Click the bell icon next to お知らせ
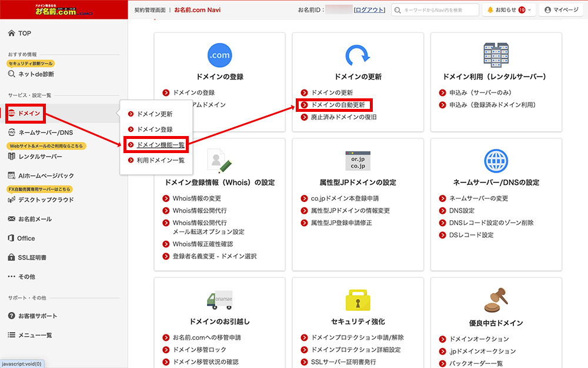The width and height of the screenshot is (588, 368). coord(489,10)
